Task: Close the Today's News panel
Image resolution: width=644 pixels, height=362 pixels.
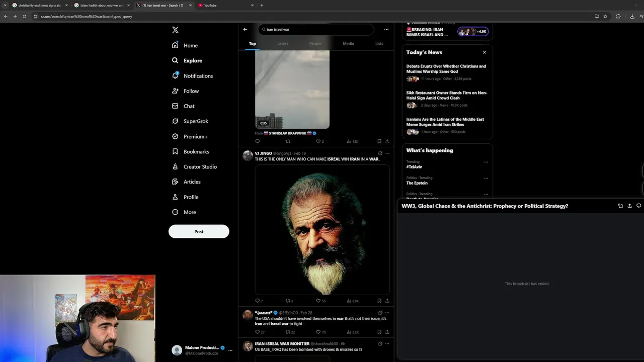Action: 485,52
